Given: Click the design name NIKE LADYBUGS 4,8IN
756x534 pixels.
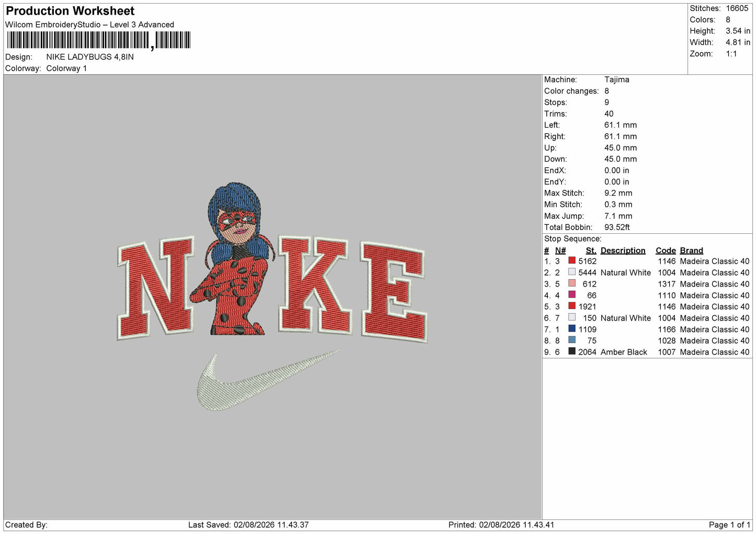Looking at the screenshot, I should [90, 57].
